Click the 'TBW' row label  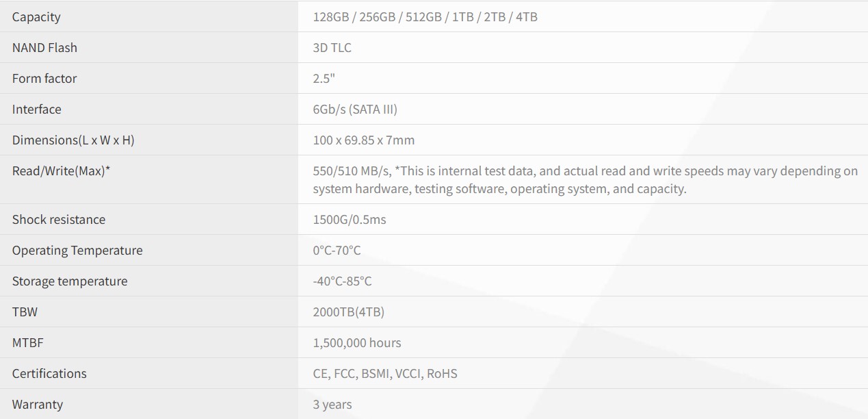pos(25,312)
